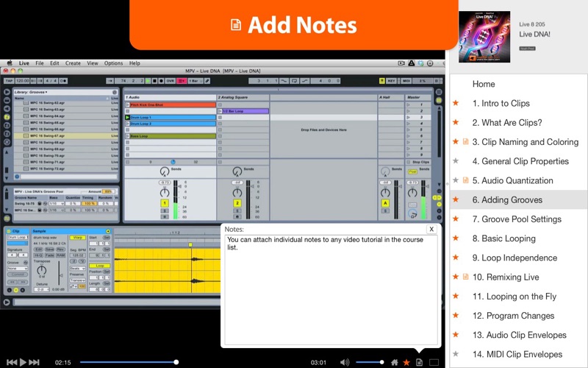
Task: Favorite 14. MIDI Clip Envelopes with its star
Action: pyautogui.click(x=456, y=354)
